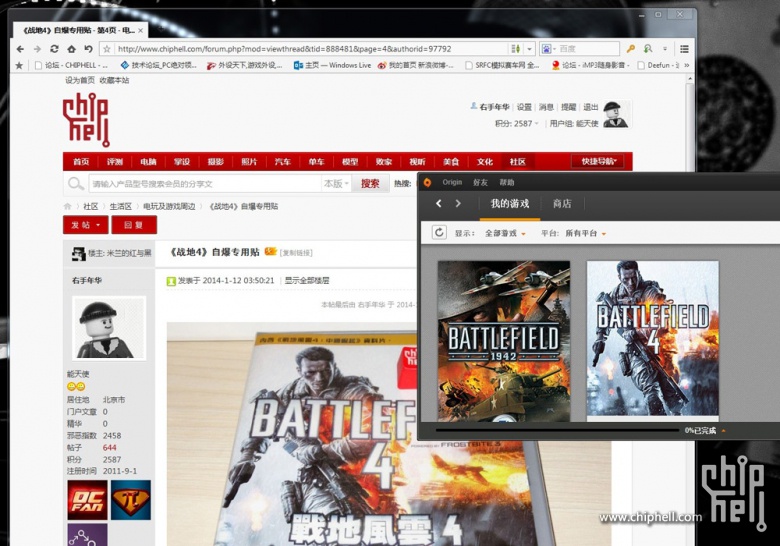The width and height of the screenshot is (780, 546).
Task: Click the browser forward arrow
Action: click(37, 49)
